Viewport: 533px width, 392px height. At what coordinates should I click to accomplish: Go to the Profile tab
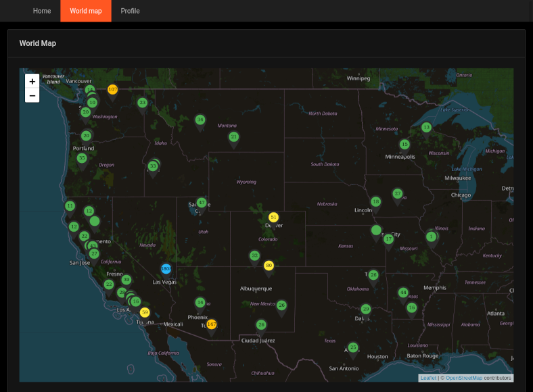tap(130, 11)
